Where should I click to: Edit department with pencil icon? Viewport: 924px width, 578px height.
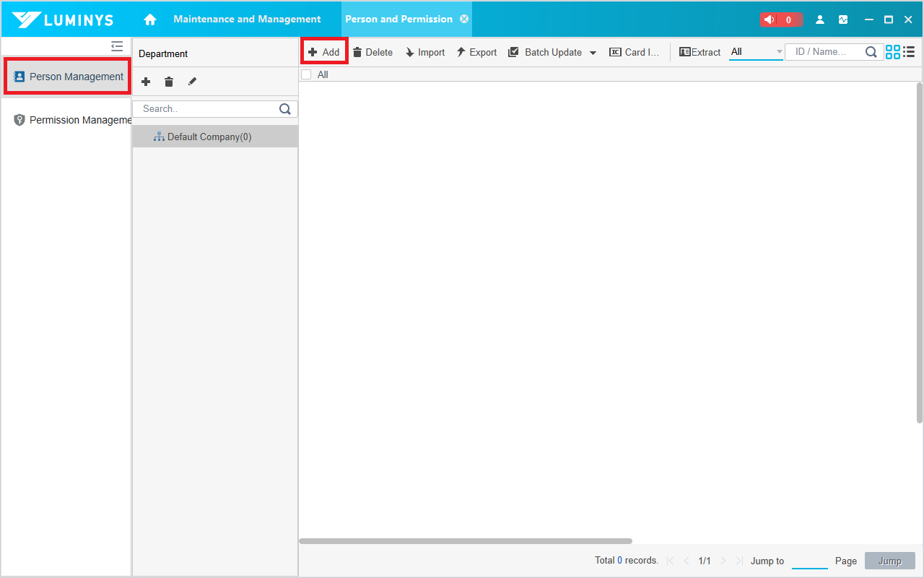[x=192, y=82]
